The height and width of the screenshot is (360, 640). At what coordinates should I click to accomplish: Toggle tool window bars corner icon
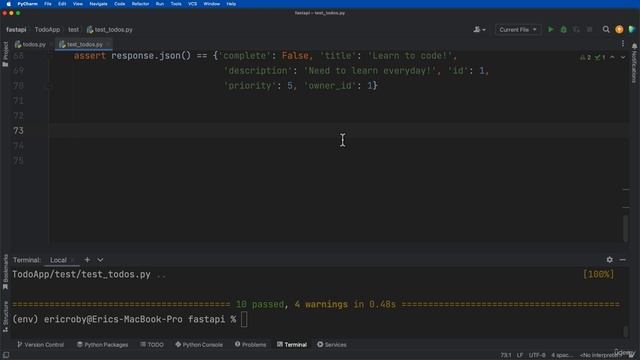coord(6,355)
